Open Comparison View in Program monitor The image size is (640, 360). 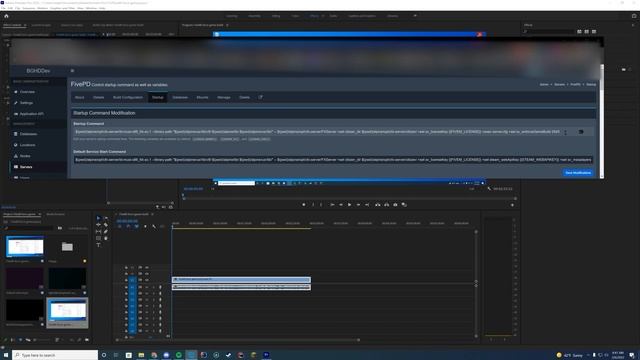[x=404, y=204]
